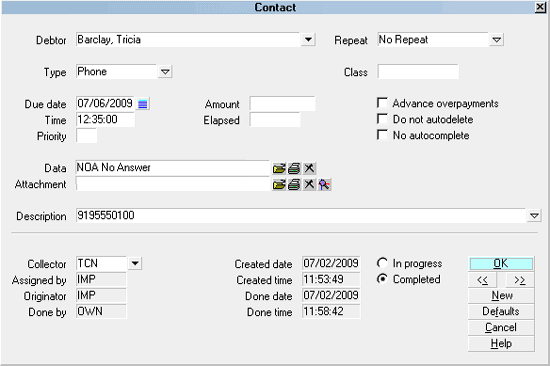
Task: Click printer icon in the Data row
Action: coord(294,168)
